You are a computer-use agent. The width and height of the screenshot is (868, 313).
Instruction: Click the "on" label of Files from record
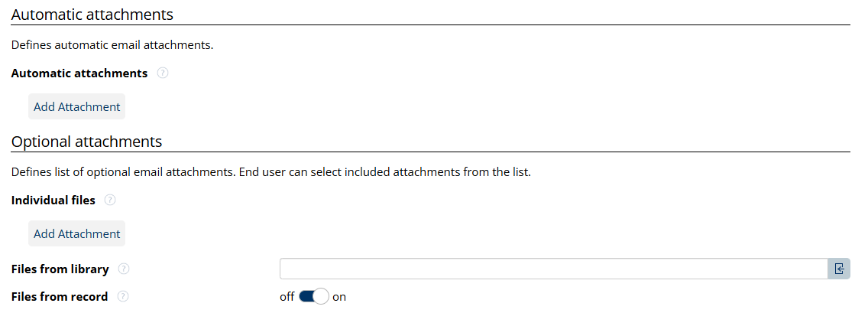pos(339,297)
